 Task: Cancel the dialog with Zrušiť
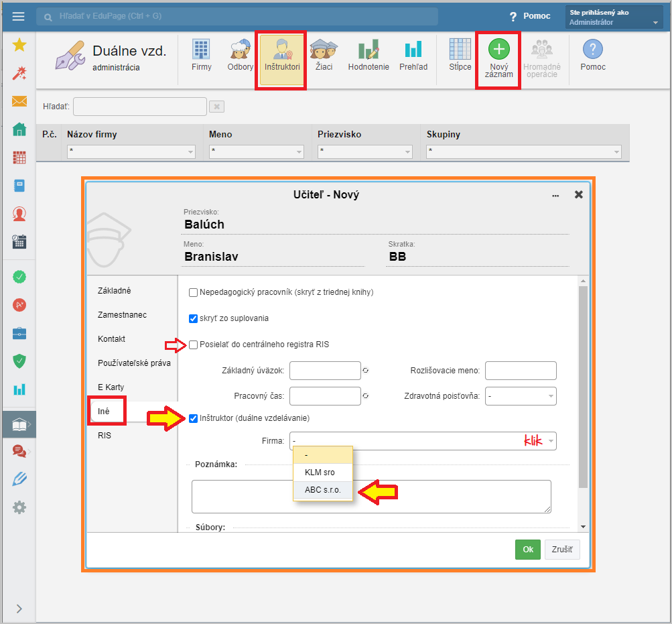562,550
